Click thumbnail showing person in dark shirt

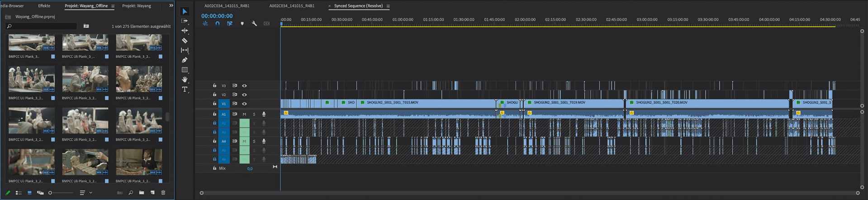139,162
